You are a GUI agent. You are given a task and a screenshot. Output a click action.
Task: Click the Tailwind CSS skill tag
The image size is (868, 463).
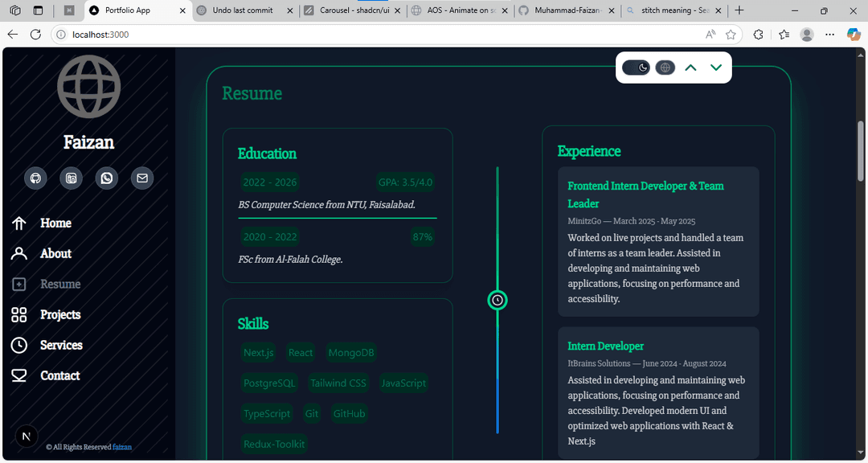point(338,383)
